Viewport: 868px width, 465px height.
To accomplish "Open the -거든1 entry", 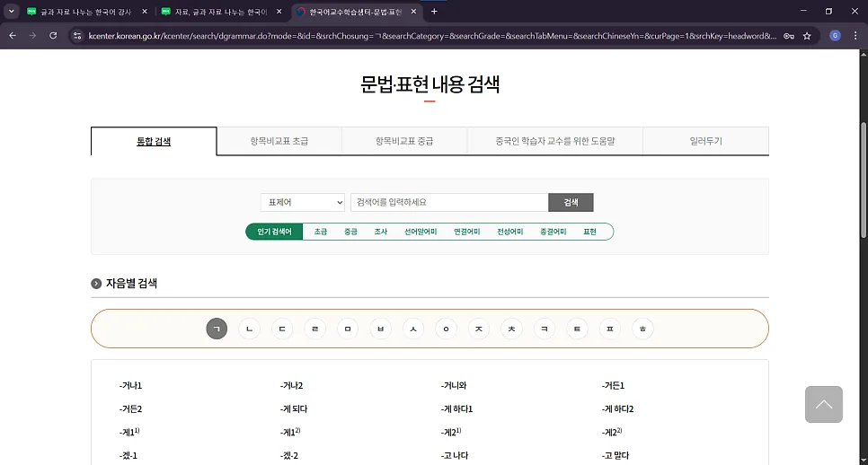I will tap(613, 385).
